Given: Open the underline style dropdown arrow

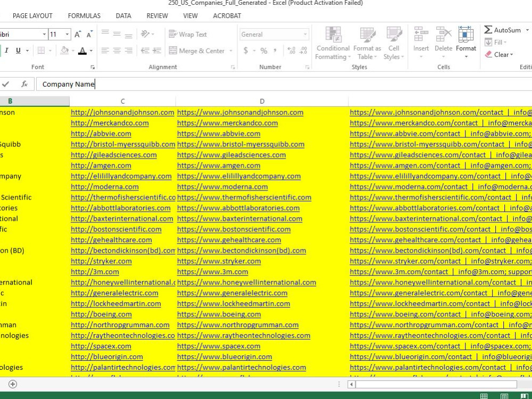Looking at the screenshot, I should pos(28,51).
